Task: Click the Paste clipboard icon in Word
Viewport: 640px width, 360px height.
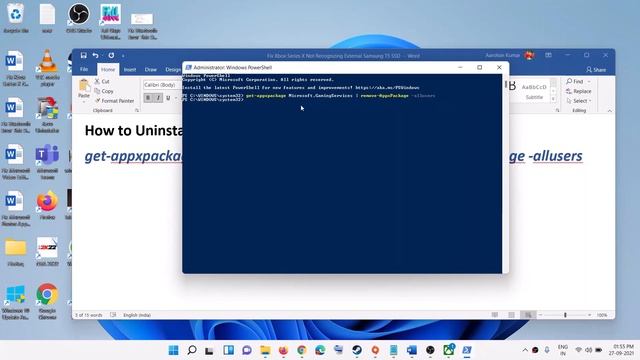Action: [84, 85]
